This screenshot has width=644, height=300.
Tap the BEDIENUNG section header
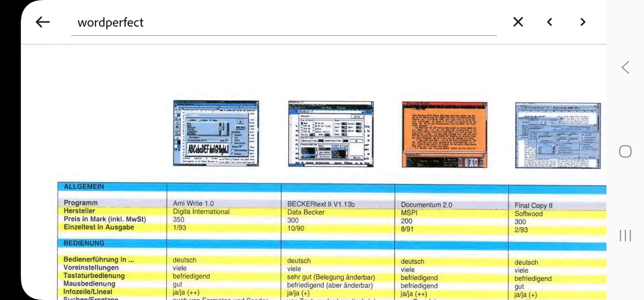(84, 243)
